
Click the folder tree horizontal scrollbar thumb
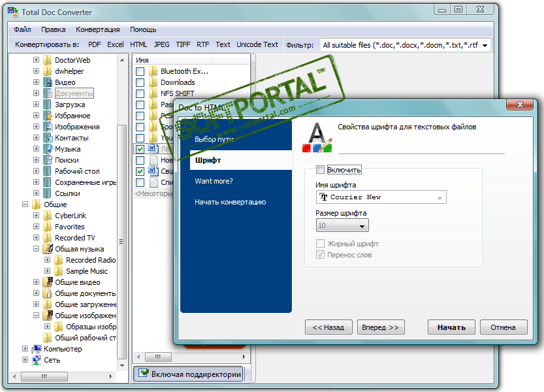44,376
